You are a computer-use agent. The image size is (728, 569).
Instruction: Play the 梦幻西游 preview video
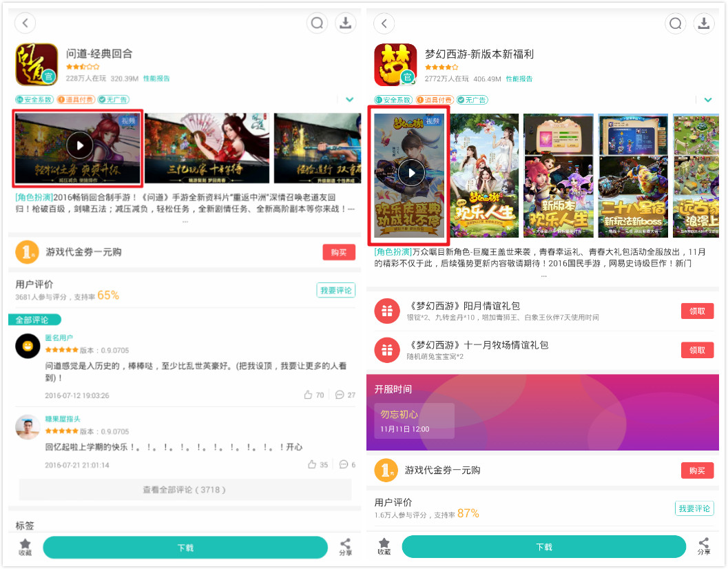411,173
